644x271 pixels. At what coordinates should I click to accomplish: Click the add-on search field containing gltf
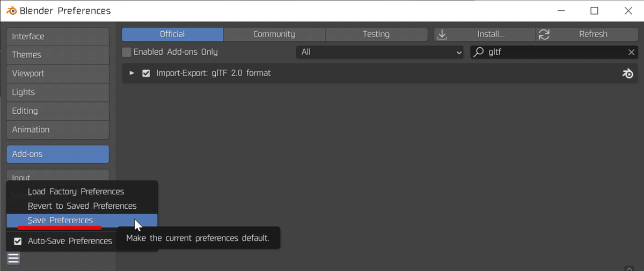(x=554, y=52)
